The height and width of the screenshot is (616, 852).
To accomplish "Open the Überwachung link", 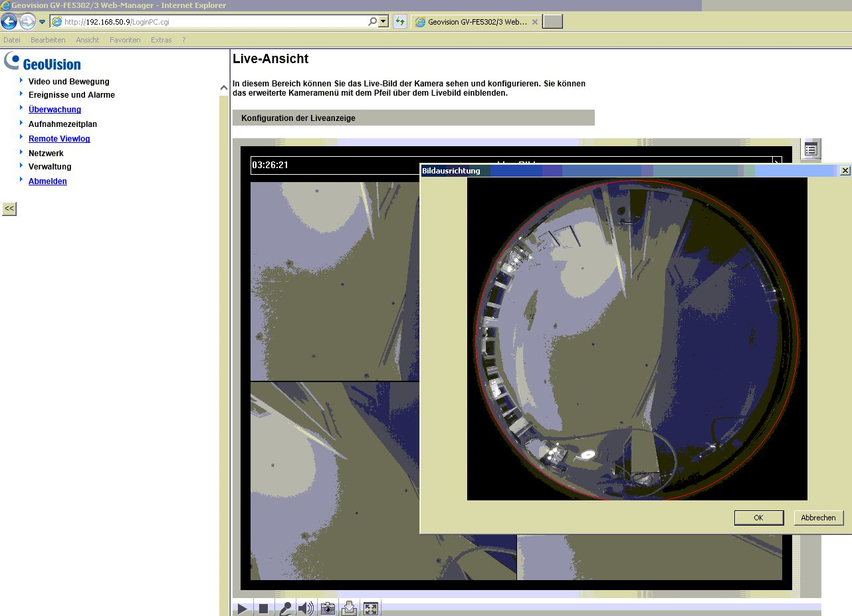I will [54, 110].
